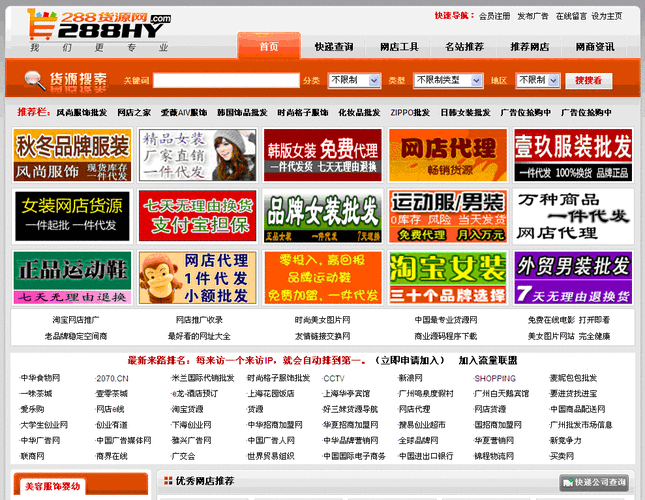Click the 品牌女装批发 banner
645x500 pixels.
click(x=322, y=216)
